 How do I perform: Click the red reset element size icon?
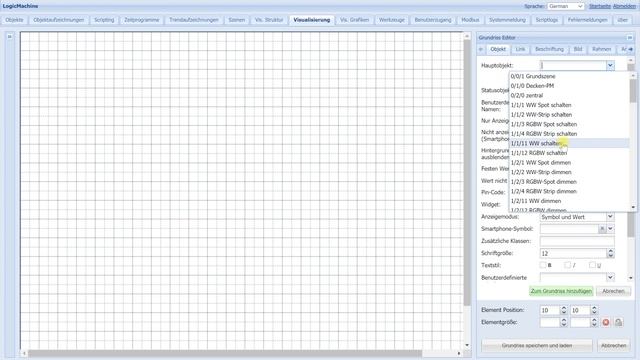pyautogui.click(x=606, y=322)
